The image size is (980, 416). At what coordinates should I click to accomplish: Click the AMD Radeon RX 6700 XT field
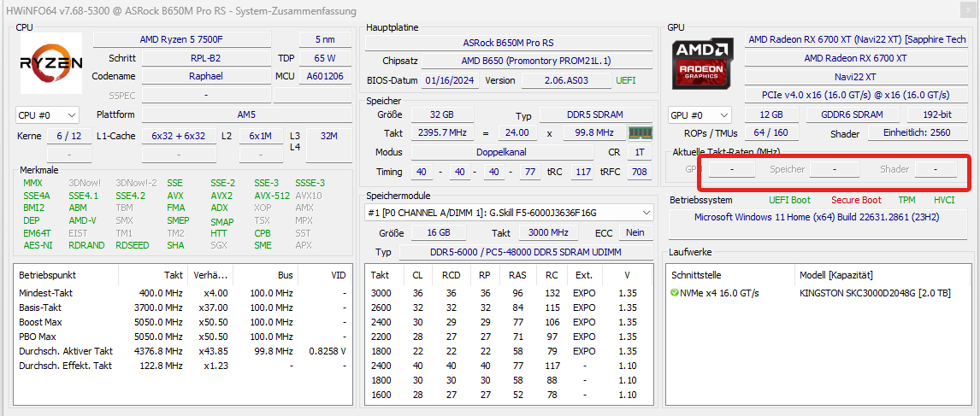click(856, 58)
